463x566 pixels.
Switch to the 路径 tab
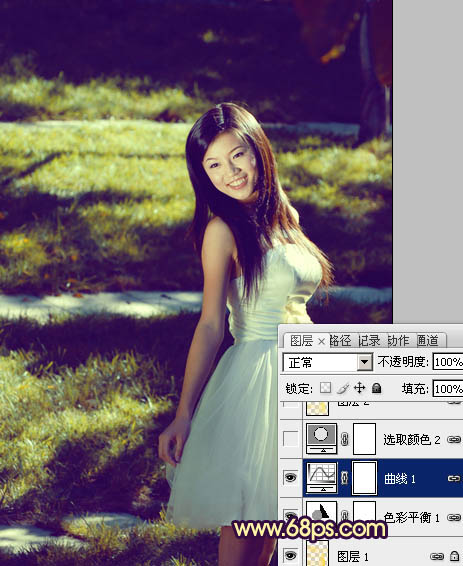340,340
